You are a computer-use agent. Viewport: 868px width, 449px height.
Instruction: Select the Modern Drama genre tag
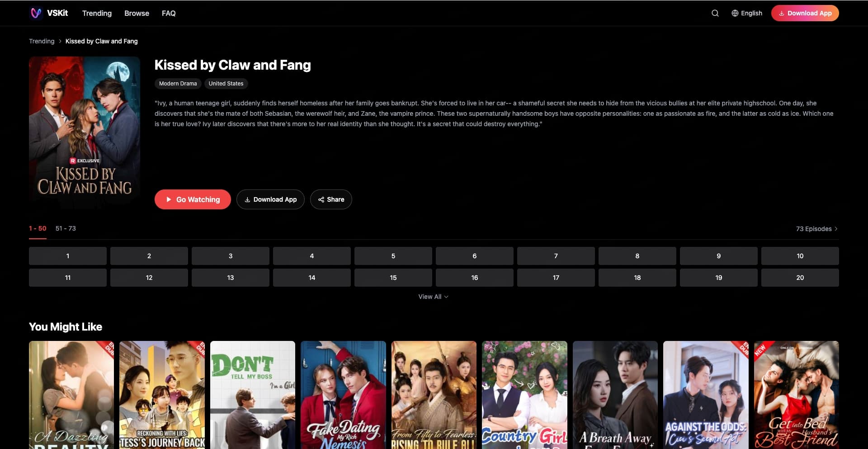(178, 84)
